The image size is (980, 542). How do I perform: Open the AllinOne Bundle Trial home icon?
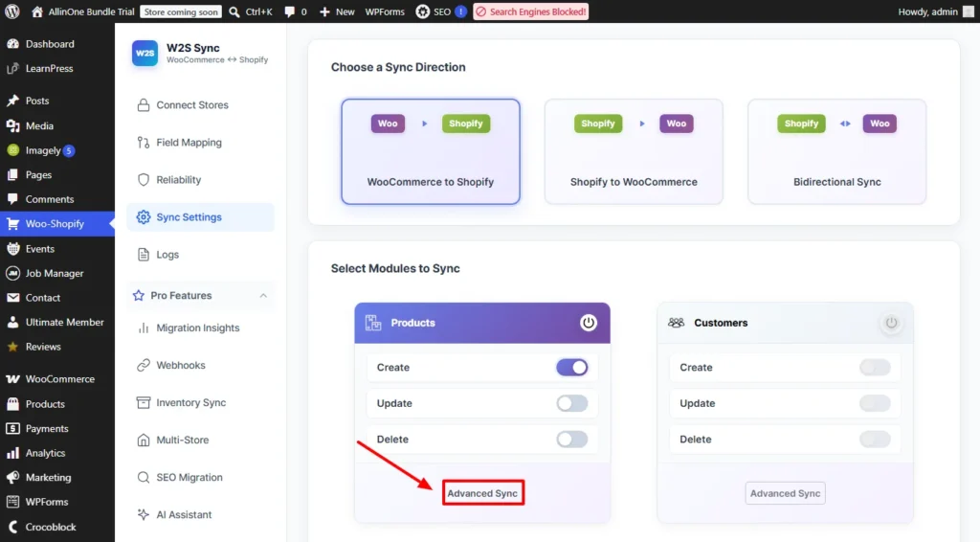click(x=37, y=11)
